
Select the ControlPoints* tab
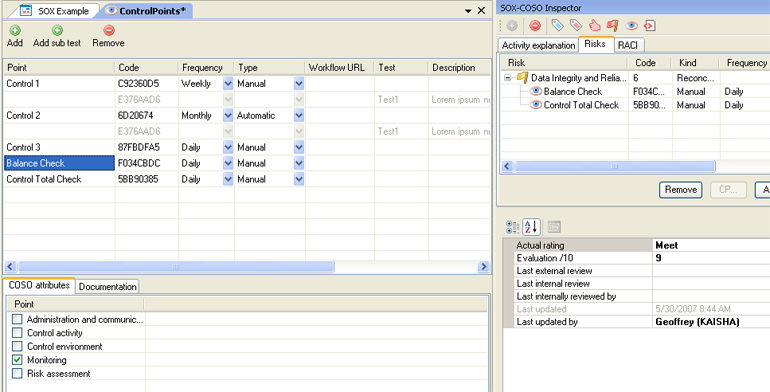[x=147, y=11]
